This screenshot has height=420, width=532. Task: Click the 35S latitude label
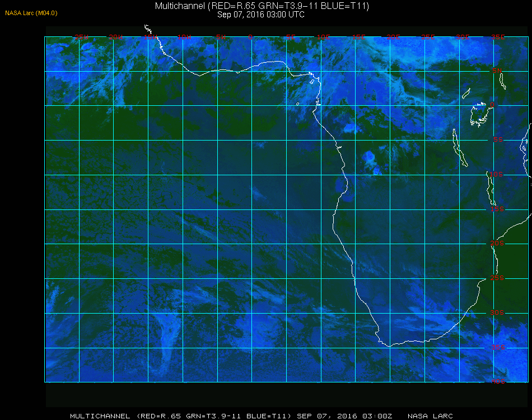tap(498, 347)
